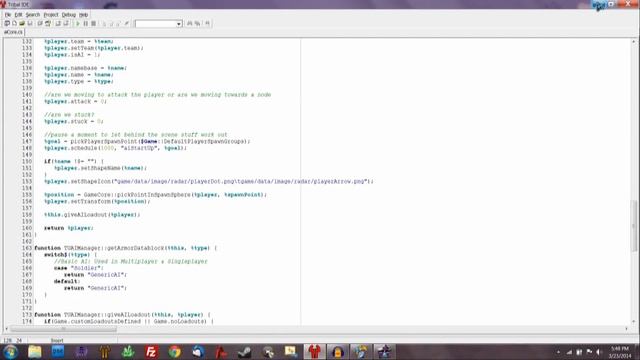Open FileZilla from the taskbar
640x360 pixels.
pyautogui.click(x=151, y=351)
